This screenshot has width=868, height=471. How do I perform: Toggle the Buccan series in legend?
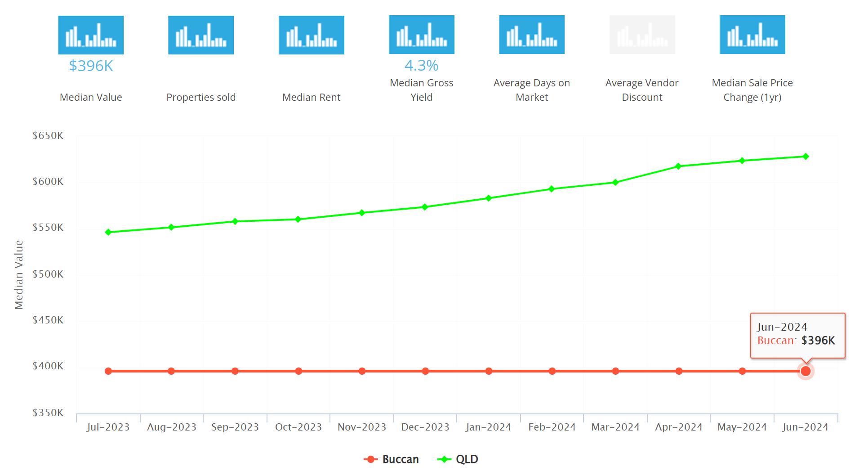(x=391, y=459)
